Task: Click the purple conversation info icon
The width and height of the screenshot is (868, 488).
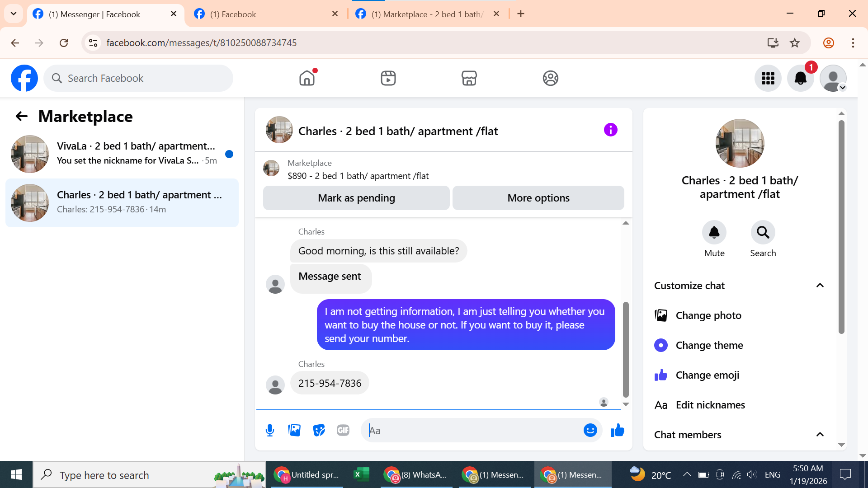Action: (x=610, y=130)
